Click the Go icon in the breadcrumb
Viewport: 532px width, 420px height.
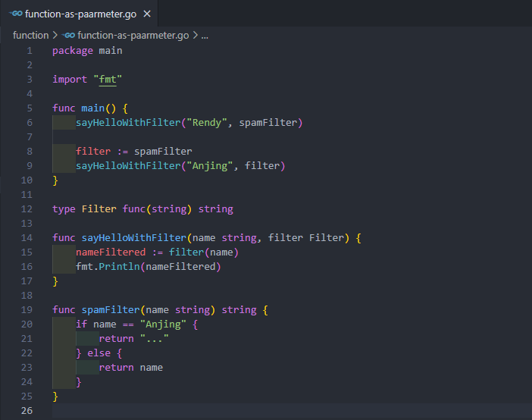(68, 36)
